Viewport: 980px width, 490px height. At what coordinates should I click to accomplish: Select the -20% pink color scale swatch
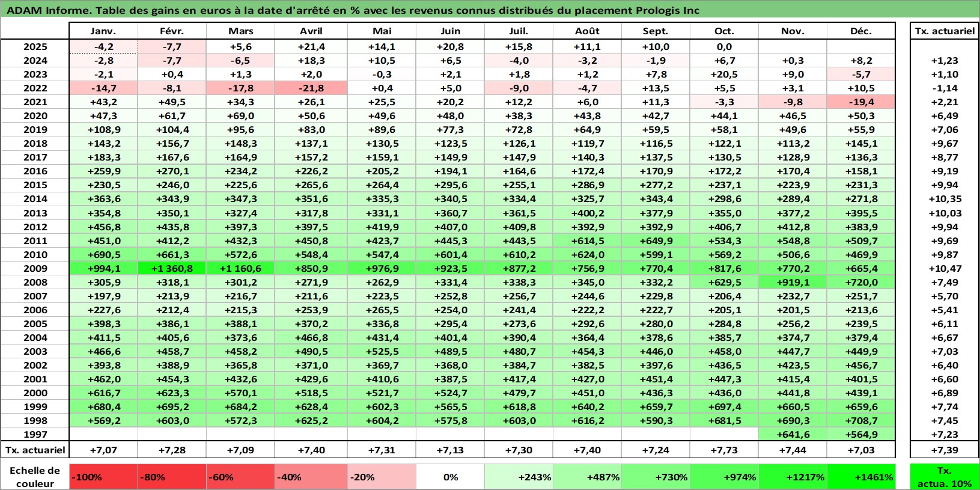coord(382,477)
